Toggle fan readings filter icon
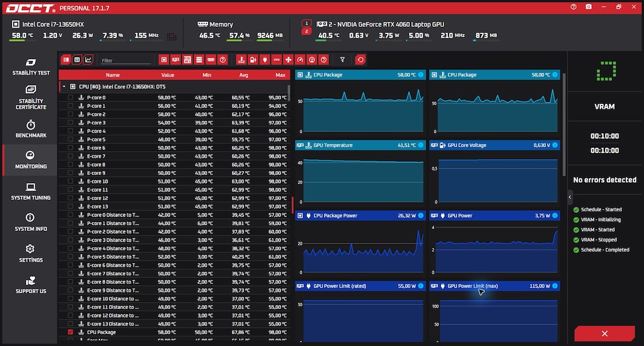This screenshot has height=346, width=644. pos(288,60)
